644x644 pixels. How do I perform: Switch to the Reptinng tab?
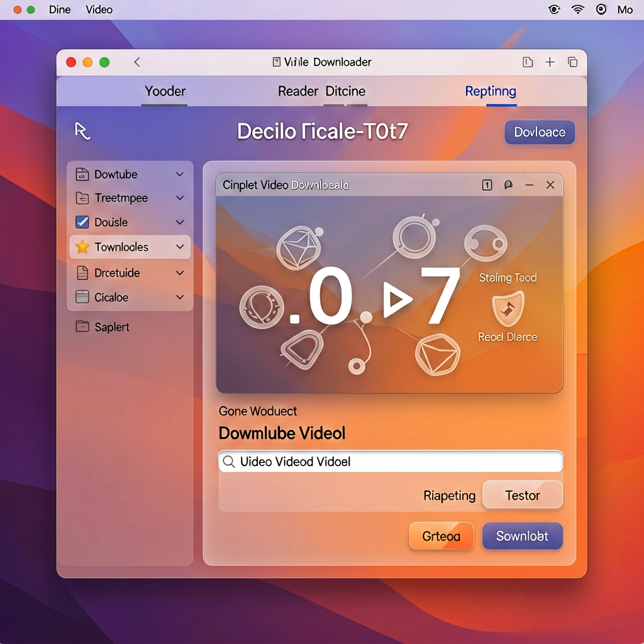[491, 91]
